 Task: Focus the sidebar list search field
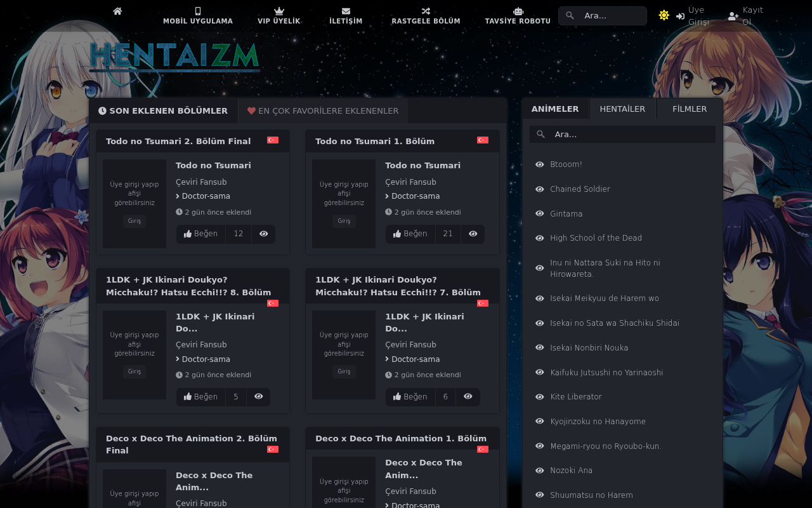pos(622,135)
